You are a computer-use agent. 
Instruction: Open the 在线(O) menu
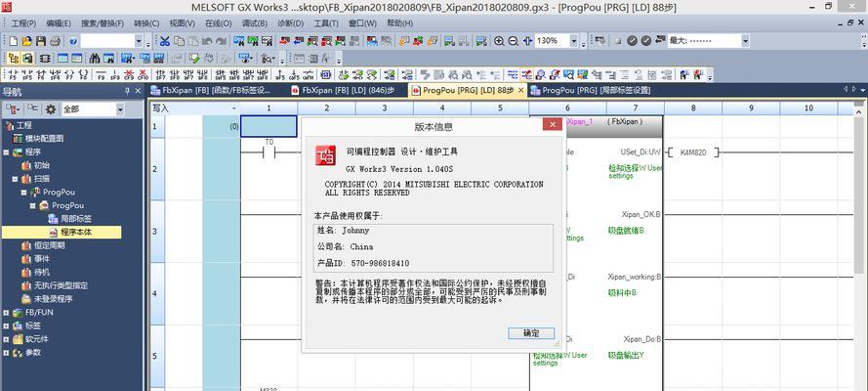coord(219,23)
